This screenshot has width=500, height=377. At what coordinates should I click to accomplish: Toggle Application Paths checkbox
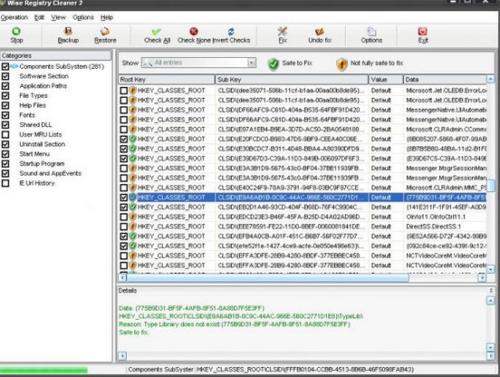pyautogui.click(x=5, y=86)
